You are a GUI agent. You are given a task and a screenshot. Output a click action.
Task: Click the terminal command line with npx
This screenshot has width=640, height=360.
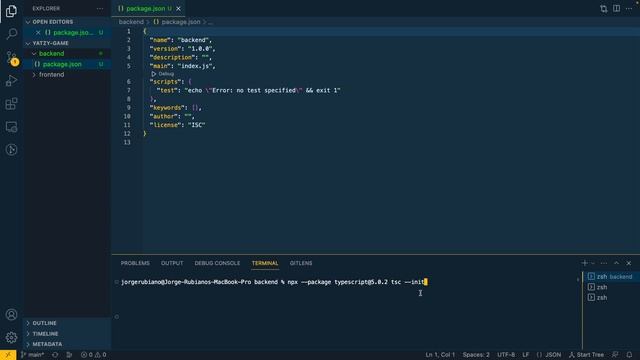(273, 282)
